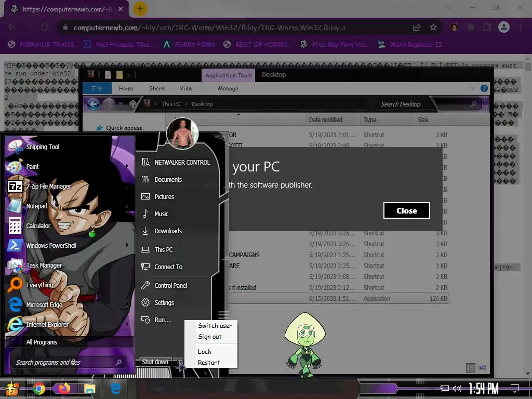The image size is (532, 399).
Task: Close the SmartScreen warning dialog
Action: pyautogui.click(x=406, y=211)
